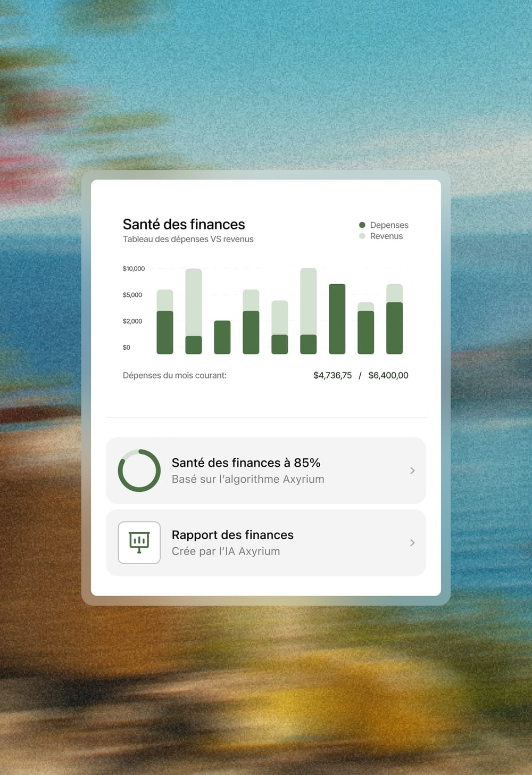
Task: Click the subtitle Tableau des dépenses VS revenus
Action: tap(188, 239)
